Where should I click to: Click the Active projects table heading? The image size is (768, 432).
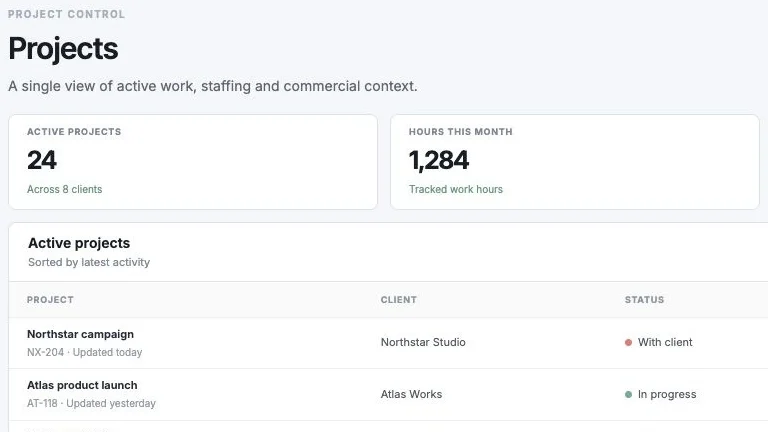(x=79, y=243)
